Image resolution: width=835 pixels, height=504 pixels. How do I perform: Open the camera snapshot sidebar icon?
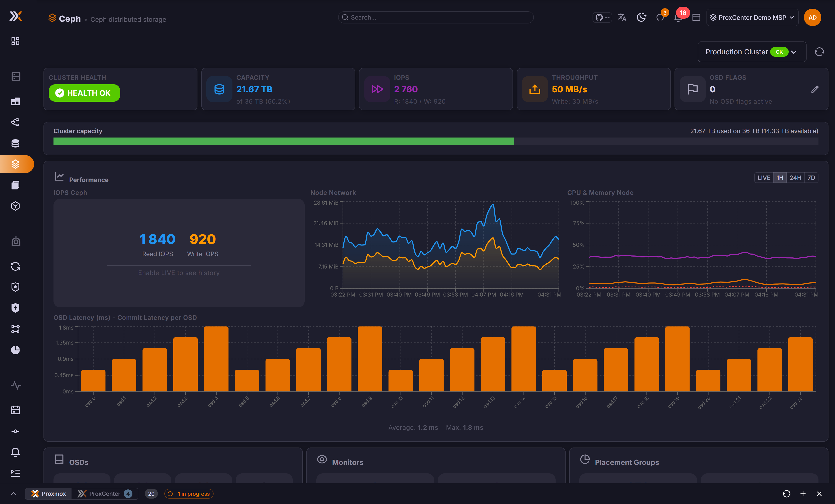tap(16, 242)
